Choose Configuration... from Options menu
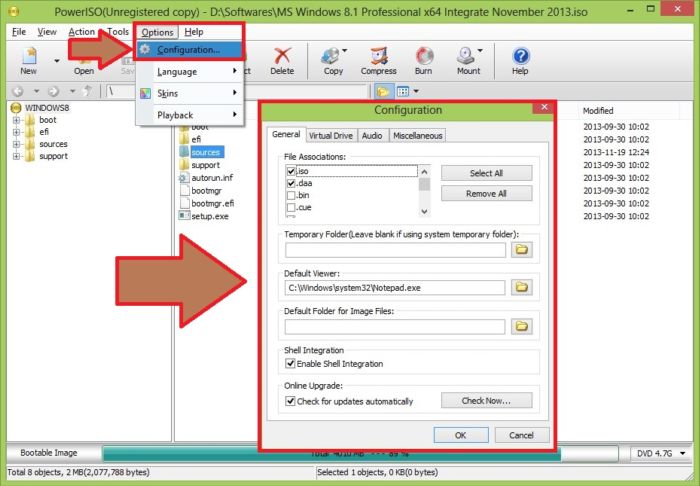 click(188, 49)
